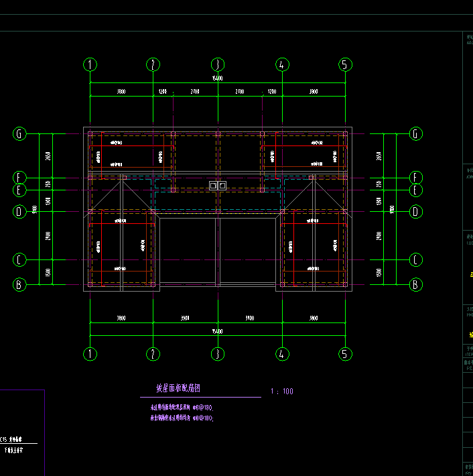Choose axis bubble E on the right side
Viewport: 473px width, 476px height.
[x=415, y=190]
